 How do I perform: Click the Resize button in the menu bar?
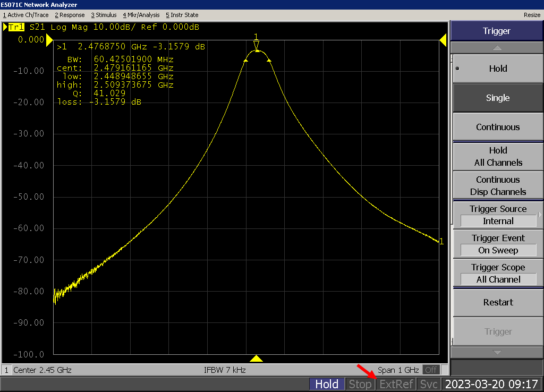[532, 15]
